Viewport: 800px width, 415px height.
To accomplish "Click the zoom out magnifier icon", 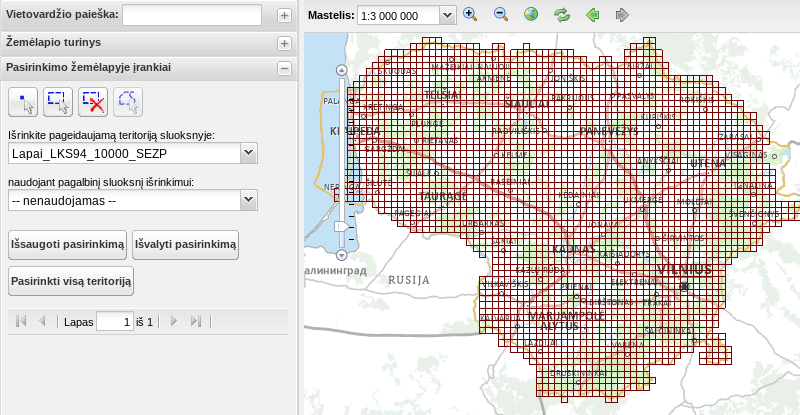I will pyautogui.click(x=501, y=14).
